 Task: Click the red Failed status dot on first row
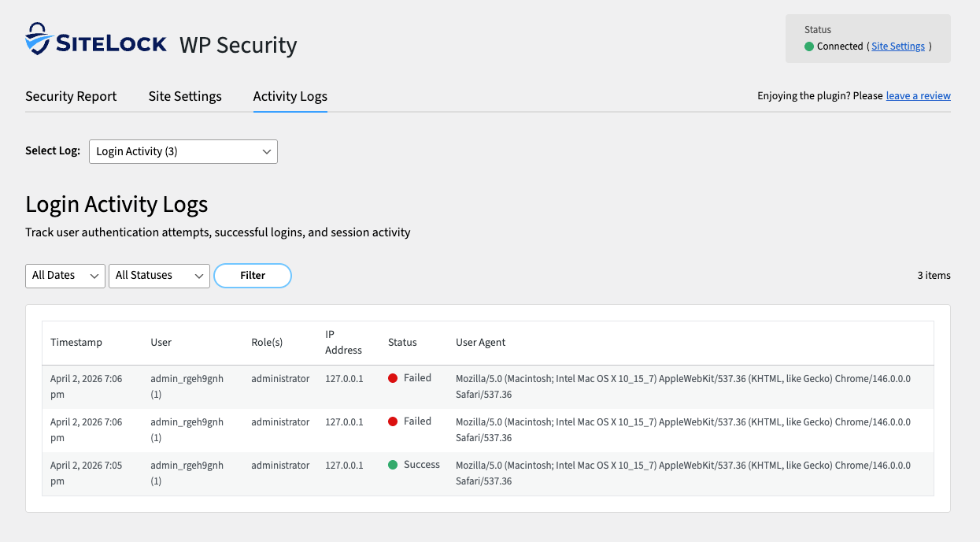[x=391, y=377]
